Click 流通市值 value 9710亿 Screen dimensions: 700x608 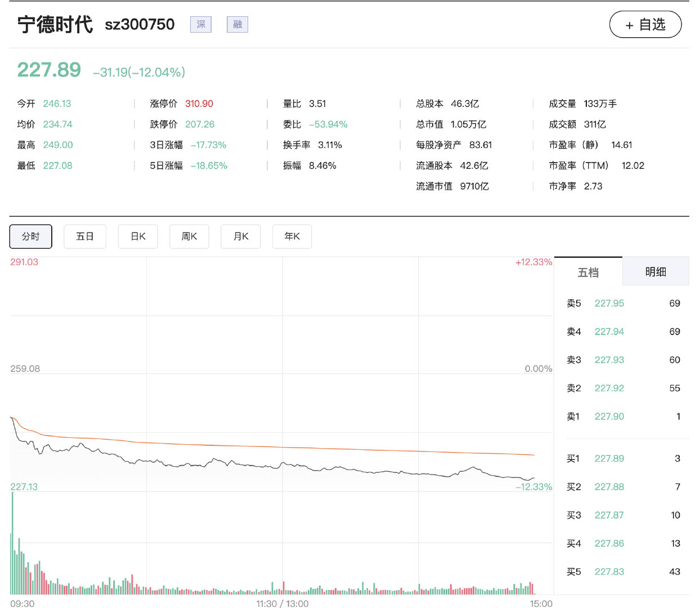tap(474, 186)
